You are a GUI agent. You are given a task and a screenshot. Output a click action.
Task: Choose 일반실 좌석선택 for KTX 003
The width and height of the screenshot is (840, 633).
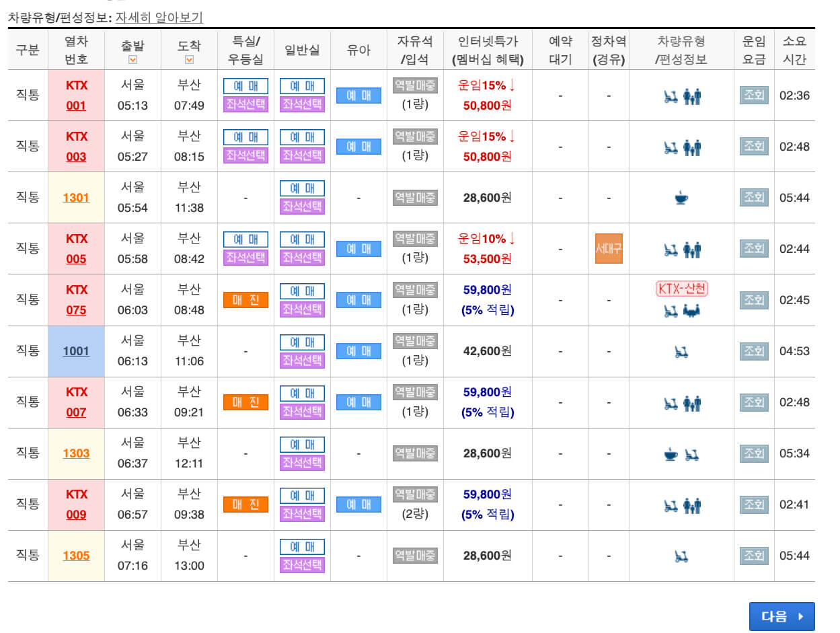(302, 155)
